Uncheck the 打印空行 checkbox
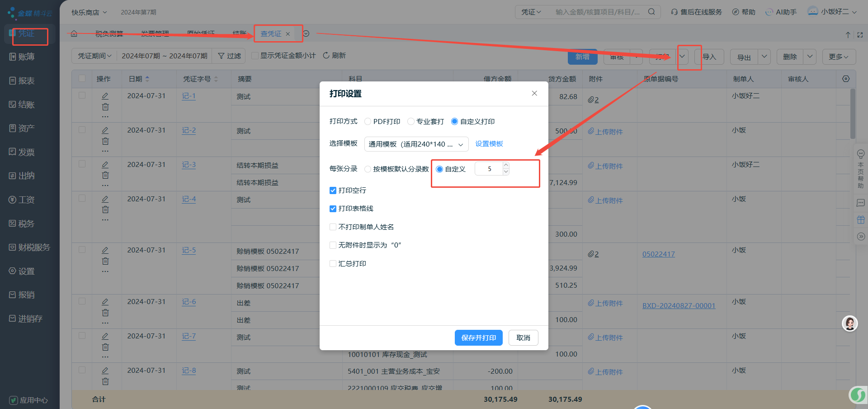The image size is (868, 409). click(x=333, y=190)
